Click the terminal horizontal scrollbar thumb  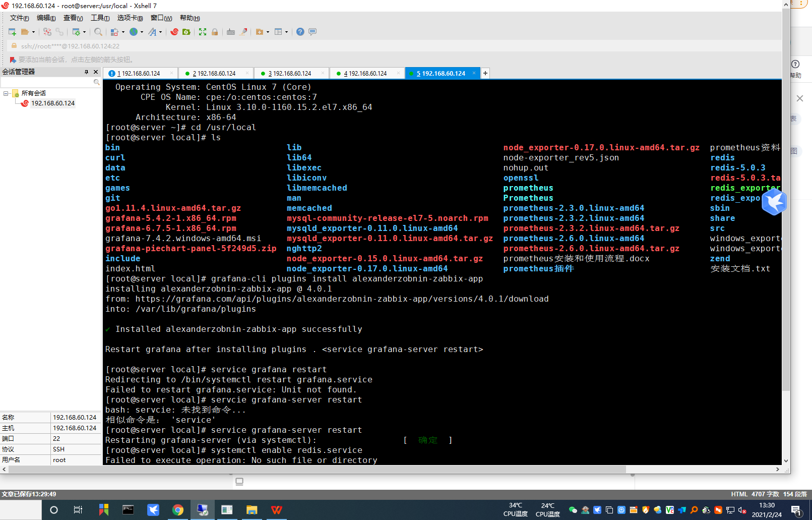click(317, 469)
